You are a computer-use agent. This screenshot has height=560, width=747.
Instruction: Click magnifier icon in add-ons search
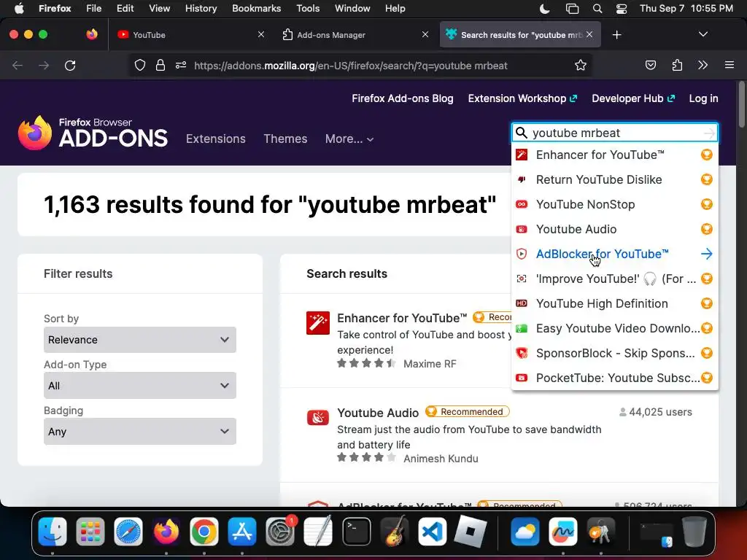522,133
